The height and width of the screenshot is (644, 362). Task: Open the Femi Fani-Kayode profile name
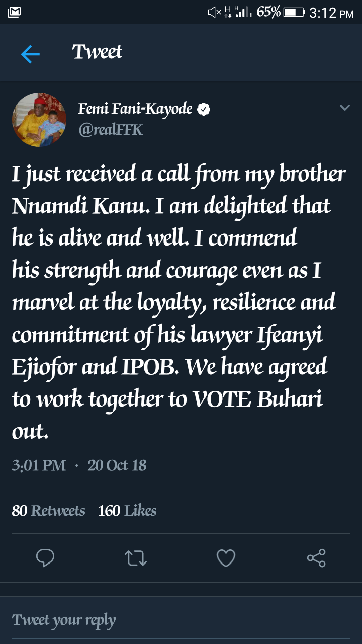(x=135, y=109)
